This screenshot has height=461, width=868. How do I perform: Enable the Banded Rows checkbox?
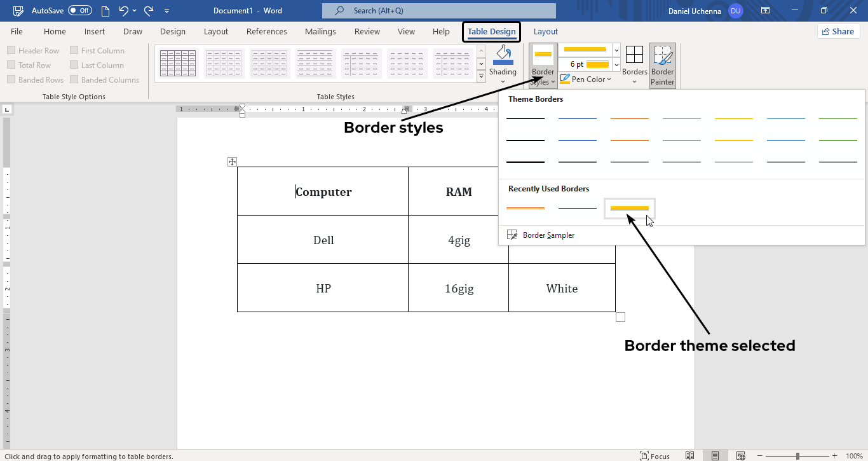coord(11,79)
